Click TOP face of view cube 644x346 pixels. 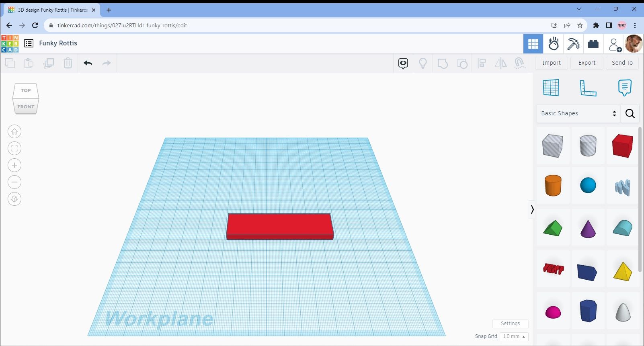(x=26, y=90)
